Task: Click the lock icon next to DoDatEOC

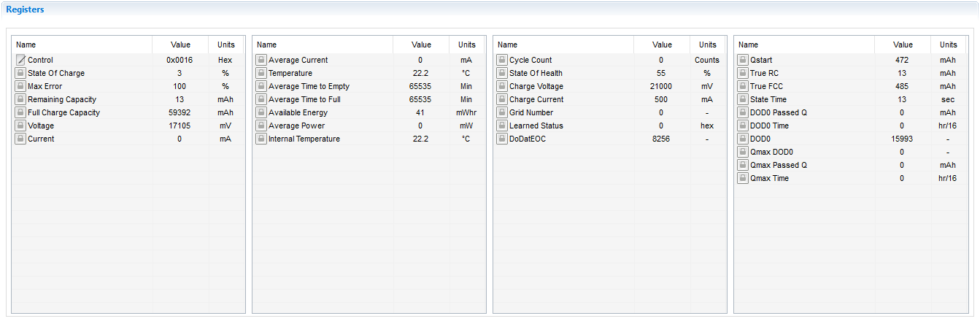Action: (x=502, y=139)
